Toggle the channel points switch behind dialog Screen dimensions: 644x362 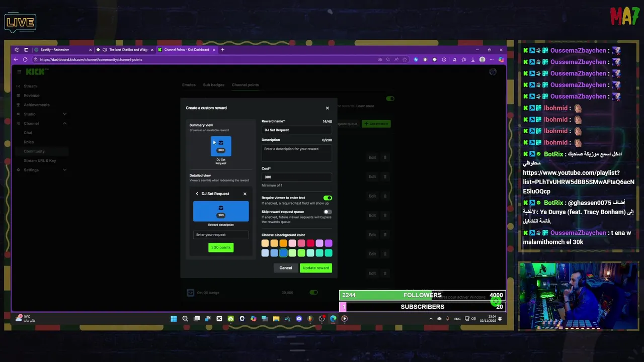(390, 99)
